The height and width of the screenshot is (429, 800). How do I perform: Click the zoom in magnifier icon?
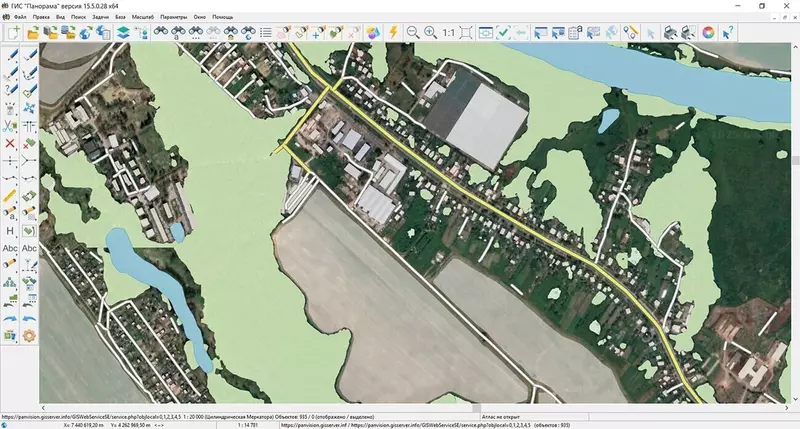(x=430, y=33)
